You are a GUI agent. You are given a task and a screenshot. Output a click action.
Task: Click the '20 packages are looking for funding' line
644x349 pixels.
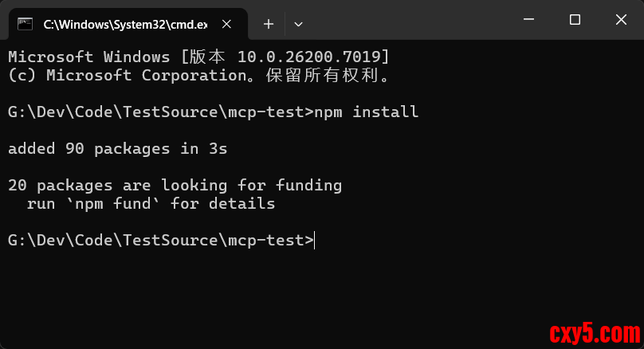pyautogui.click(x=175, y=186)
